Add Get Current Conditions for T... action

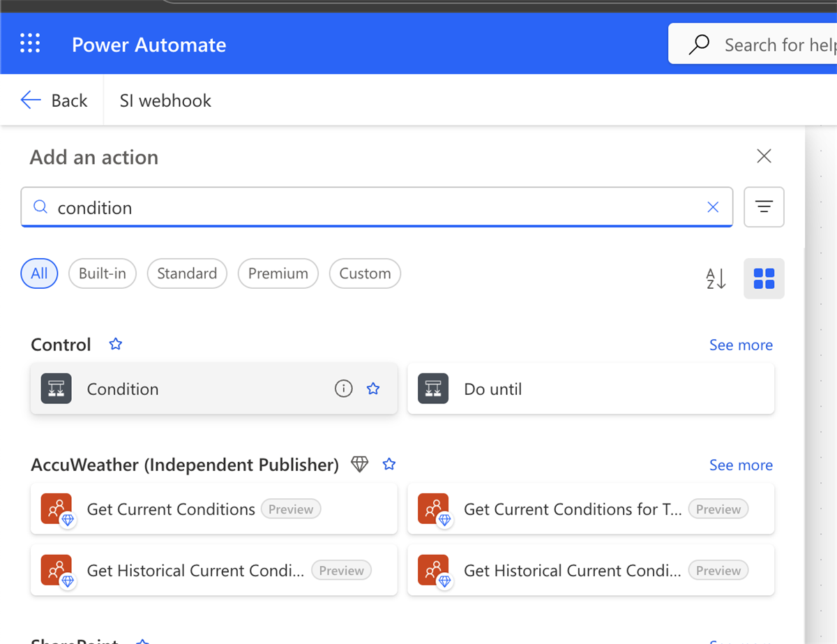[590, 509]
